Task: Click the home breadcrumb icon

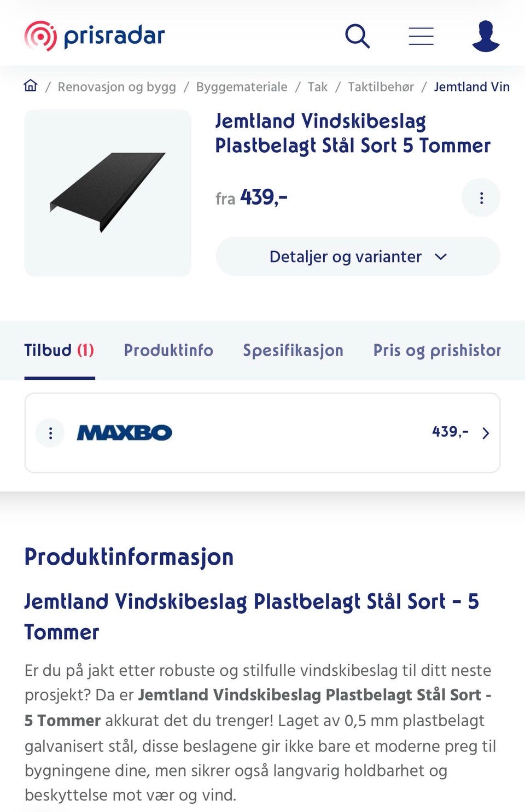Action: click(31, 86)
